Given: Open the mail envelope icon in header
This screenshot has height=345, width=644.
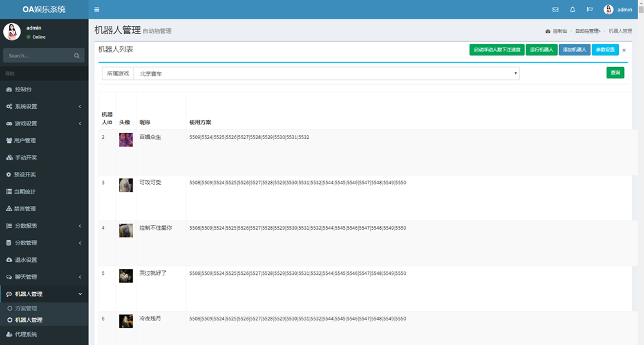Looking at the screenshot, I should 555,10.
